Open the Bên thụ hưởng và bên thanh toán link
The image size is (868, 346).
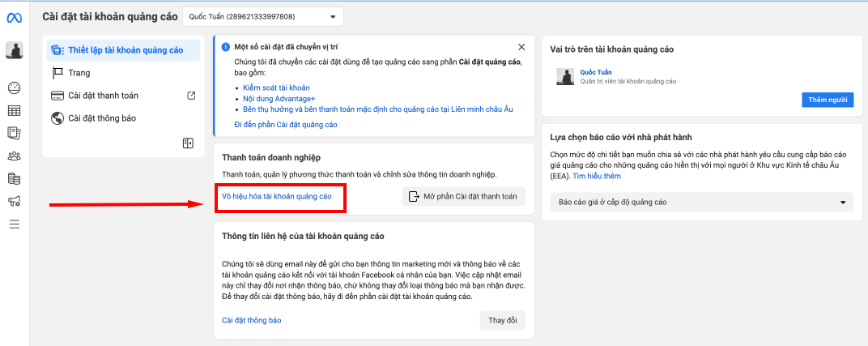tap(377, 109)
